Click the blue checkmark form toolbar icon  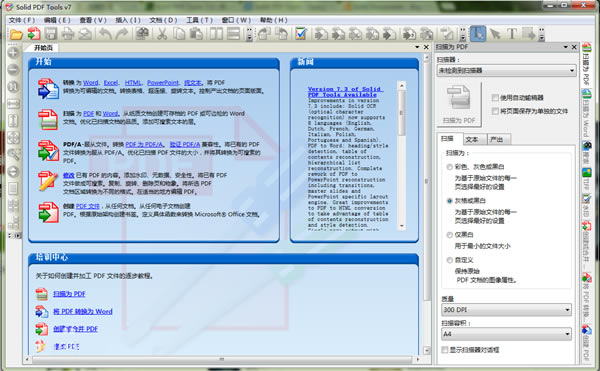coord(301,34)
